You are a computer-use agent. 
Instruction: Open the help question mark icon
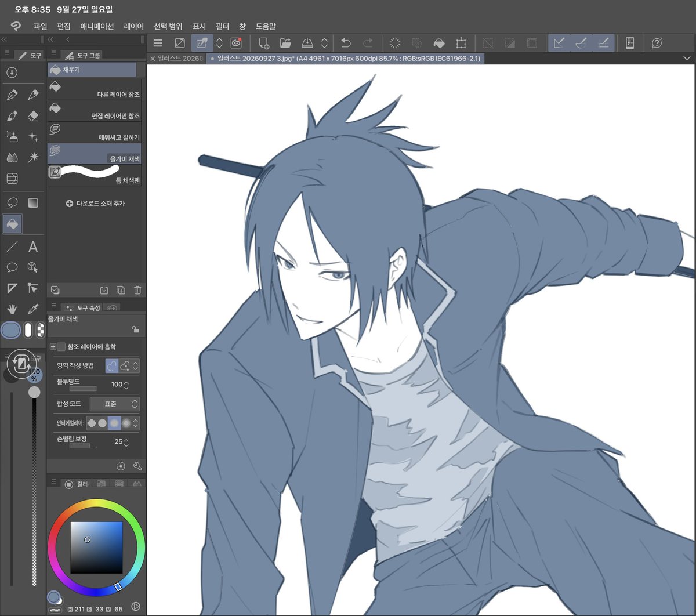coord(657,43)
